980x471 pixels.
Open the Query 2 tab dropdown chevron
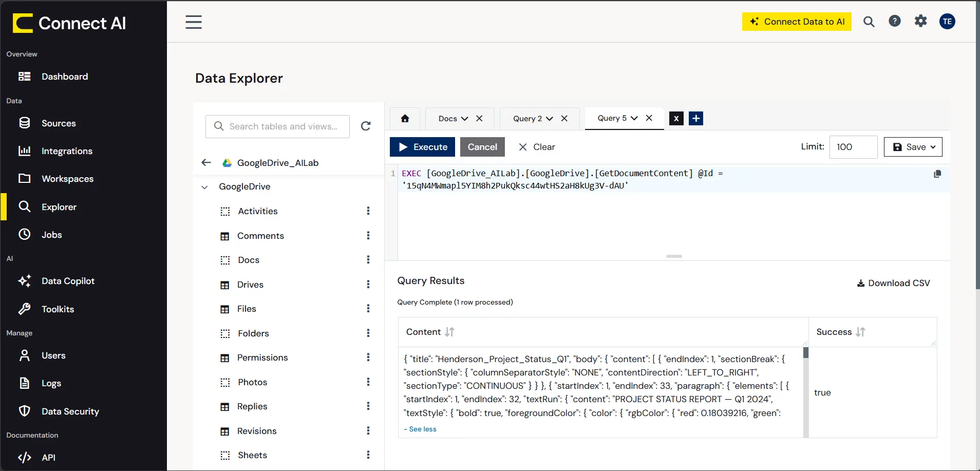[x=550, y=119]
